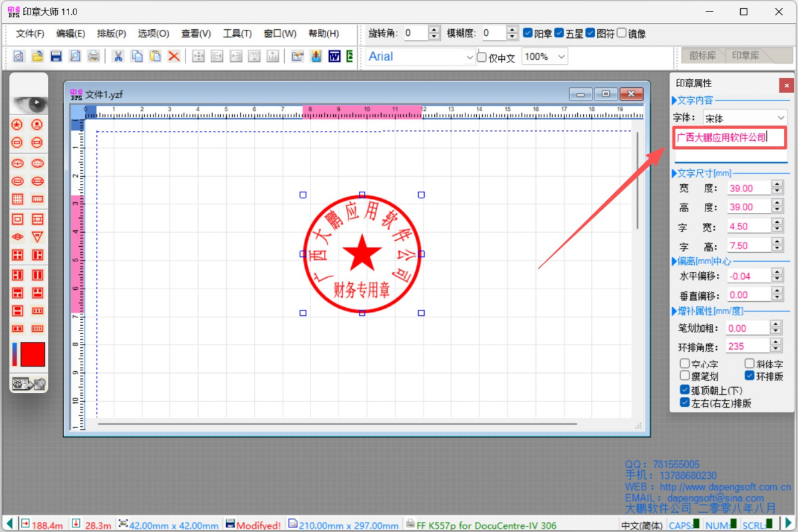Enable the 镜像 mirror checkbox
Screen dimensions: 798x532
[x=622, y=33]
